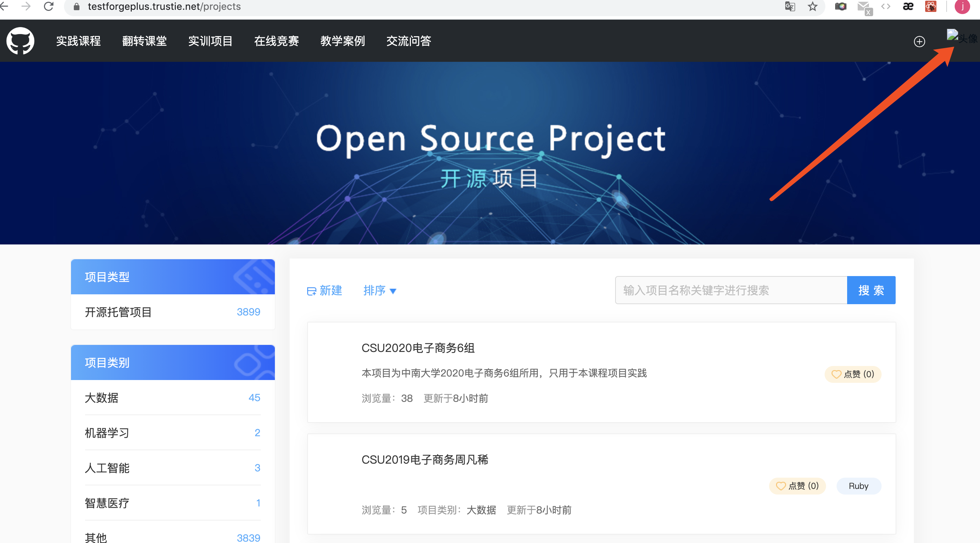Bookmark page with star icon
980x543 pixels.
813,6
